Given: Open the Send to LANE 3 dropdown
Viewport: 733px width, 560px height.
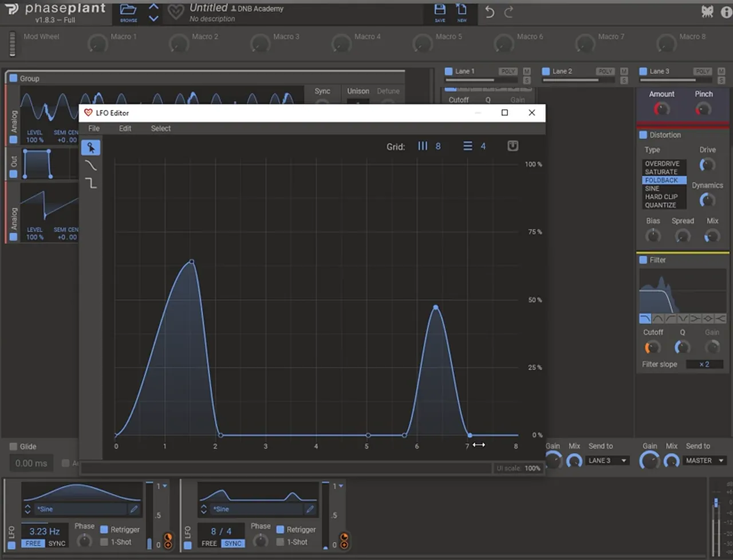Looking at the screenshot, I should click(608, 460).
